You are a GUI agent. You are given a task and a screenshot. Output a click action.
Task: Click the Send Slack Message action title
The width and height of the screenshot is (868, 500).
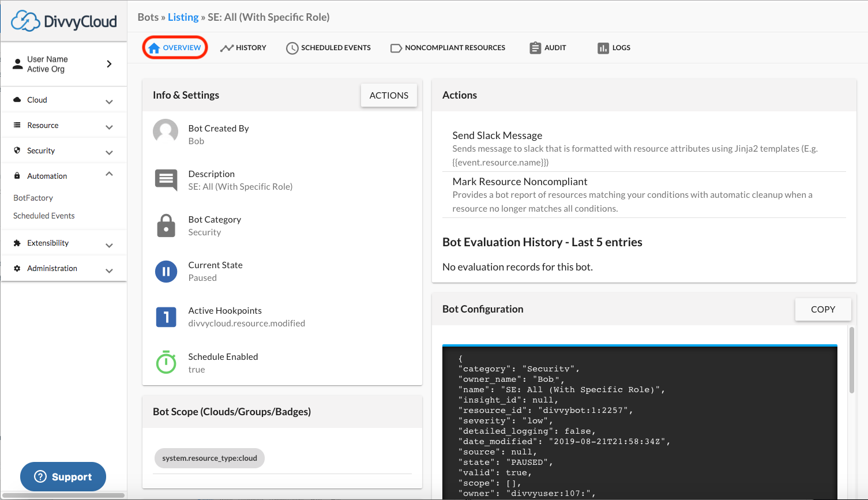coord(497,135)
